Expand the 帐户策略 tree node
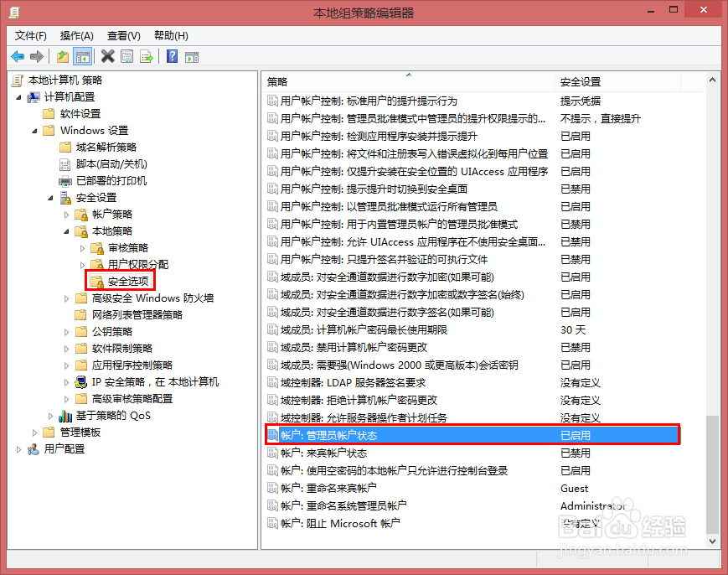 pyautogui.click(x=68, y=214)
